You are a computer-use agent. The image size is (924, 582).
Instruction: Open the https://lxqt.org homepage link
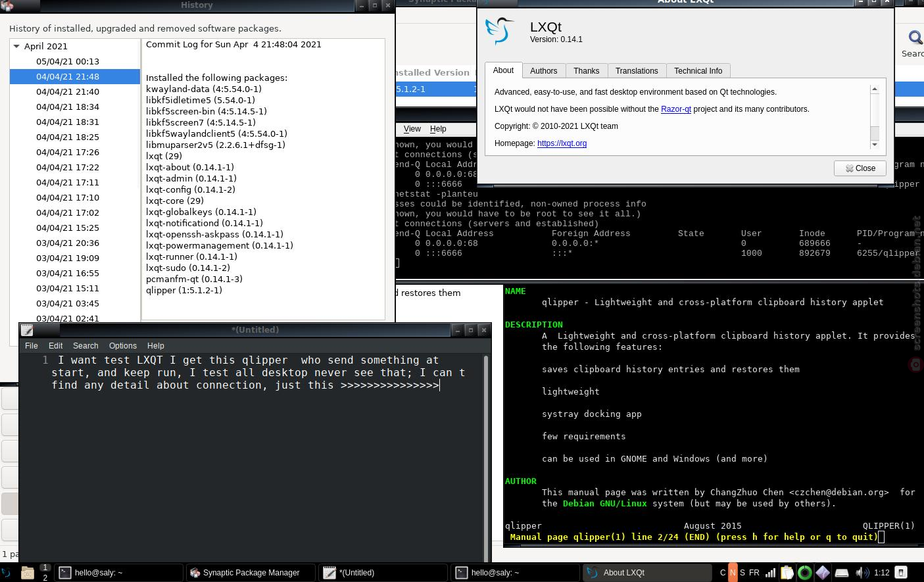pos(562,143)
